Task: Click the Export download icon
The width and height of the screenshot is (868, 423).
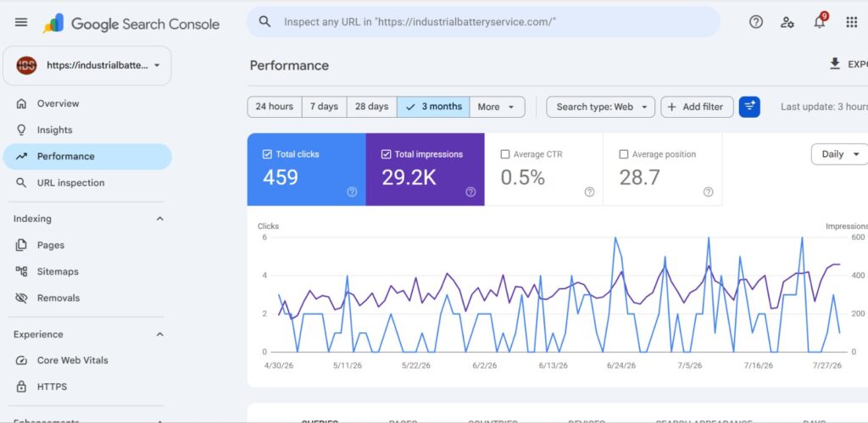Action: tap(835, 64)
